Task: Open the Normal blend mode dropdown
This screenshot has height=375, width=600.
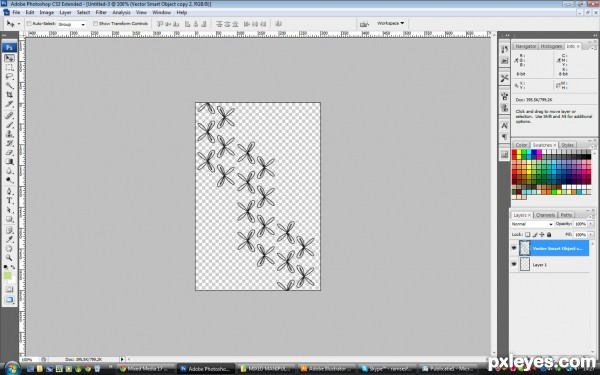Action: pos(532,224)
